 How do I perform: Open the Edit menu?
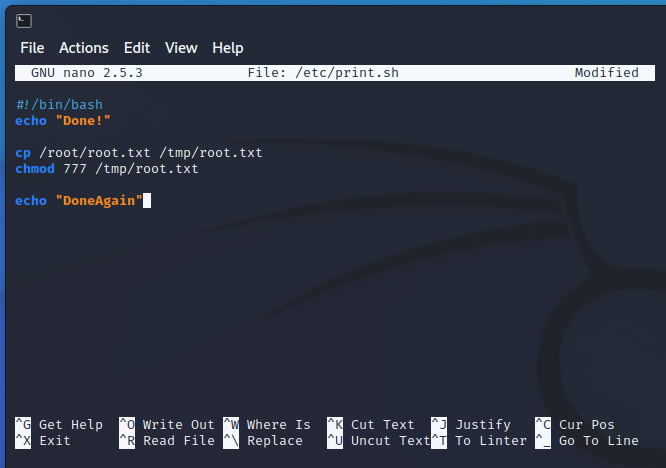point(137,48)
